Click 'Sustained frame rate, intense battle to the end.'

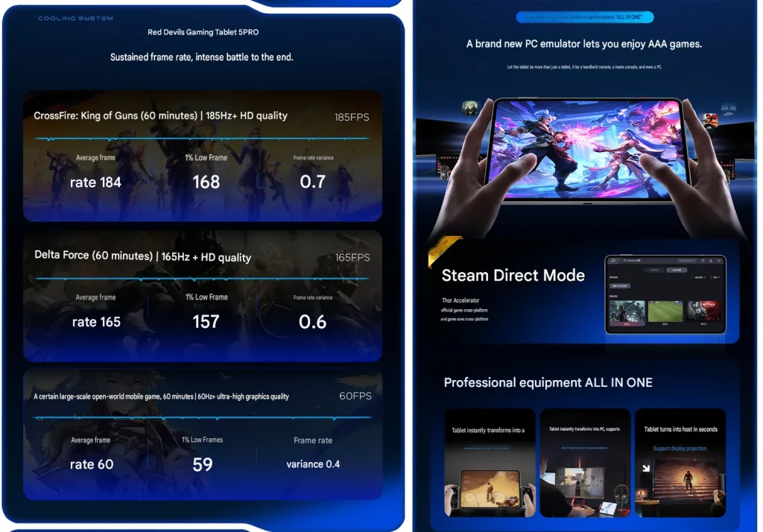[x=201, y=57]
